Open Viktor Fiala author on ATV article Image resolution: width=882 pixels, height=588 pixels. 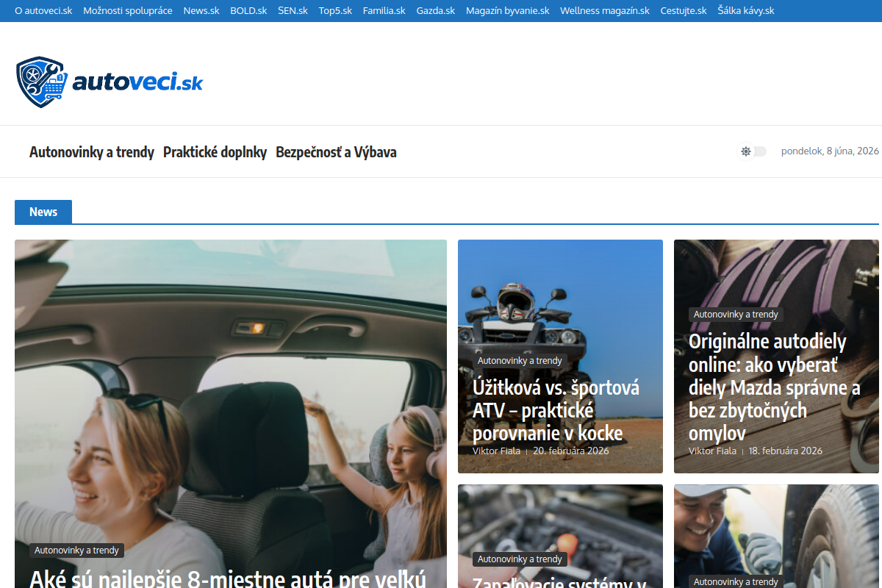[496, 451]
